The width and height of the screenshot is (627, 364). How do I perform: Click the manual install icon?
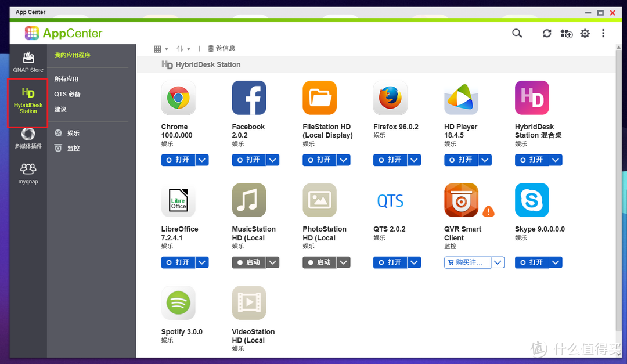point(566,34)
